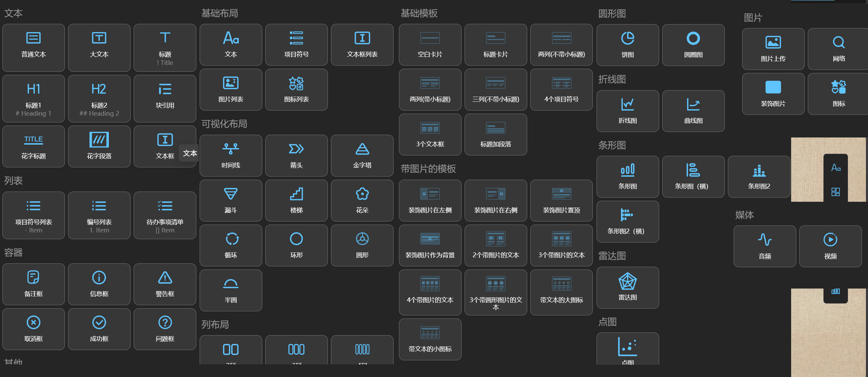Open 图片上传 image upload

pos(773,49)
